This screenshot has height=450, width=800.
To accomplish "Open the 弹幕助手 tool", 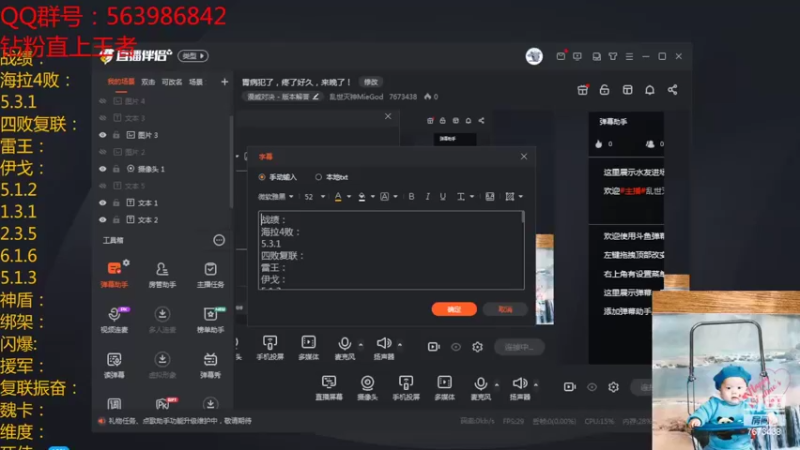I will point(114,274).
